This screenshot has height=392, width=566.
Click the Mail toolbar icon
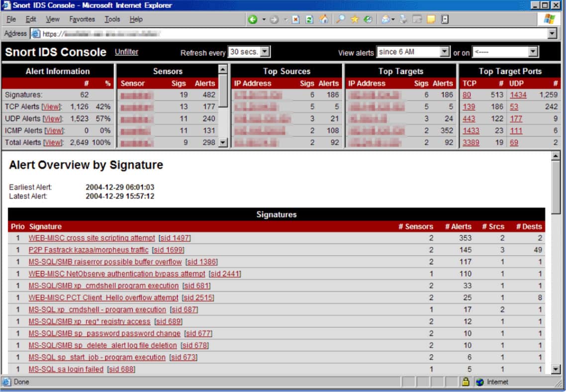click(385, 19)
